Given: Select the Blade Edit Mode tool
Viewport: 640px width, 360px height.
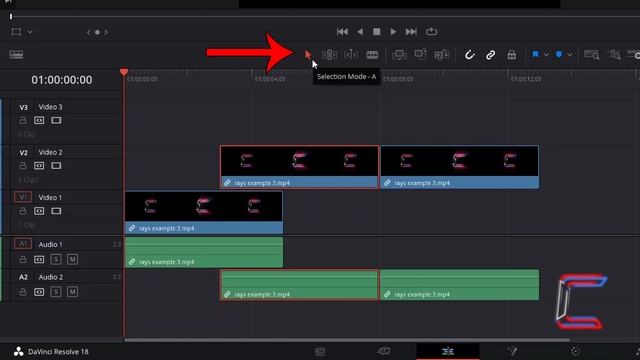Looking at the screenshot, I should [x=372, y=55].
